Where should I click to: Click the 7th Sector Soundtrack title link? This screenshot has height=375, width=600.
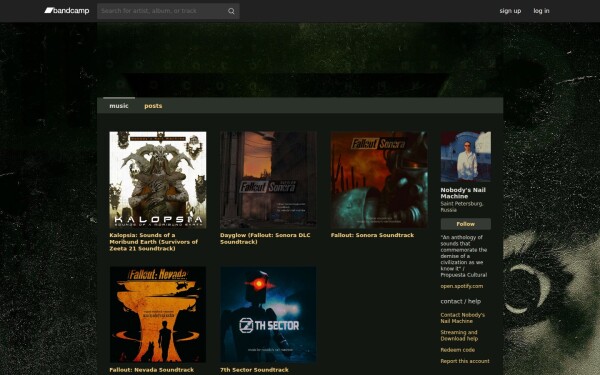[x=254, y=370]
